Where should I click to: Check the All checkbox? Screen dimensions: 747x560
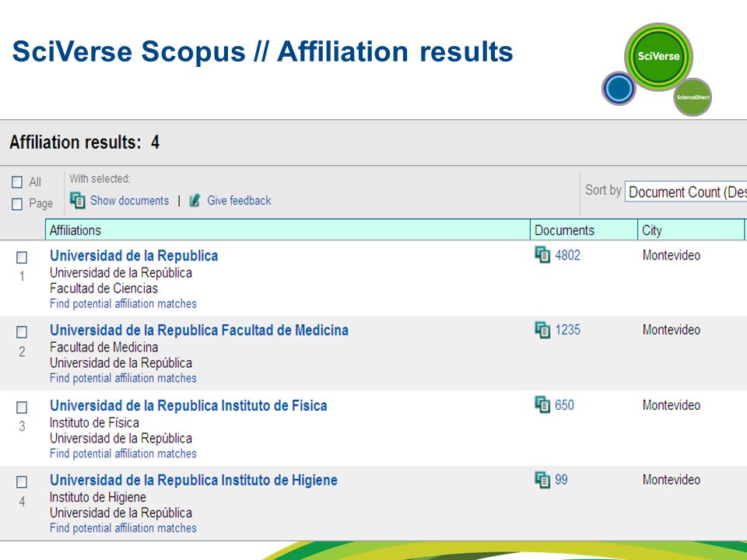pyautogui.click(x=17, y=182)
